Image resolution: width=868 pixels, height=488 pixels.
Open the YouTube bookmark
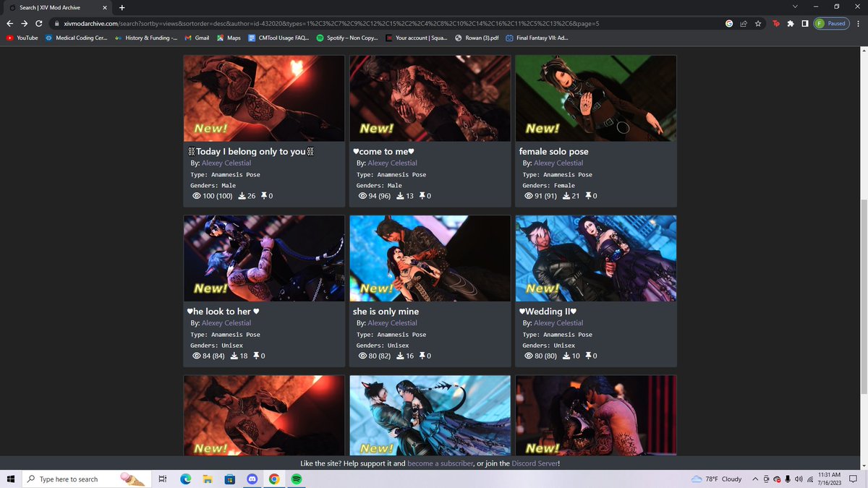22,38
